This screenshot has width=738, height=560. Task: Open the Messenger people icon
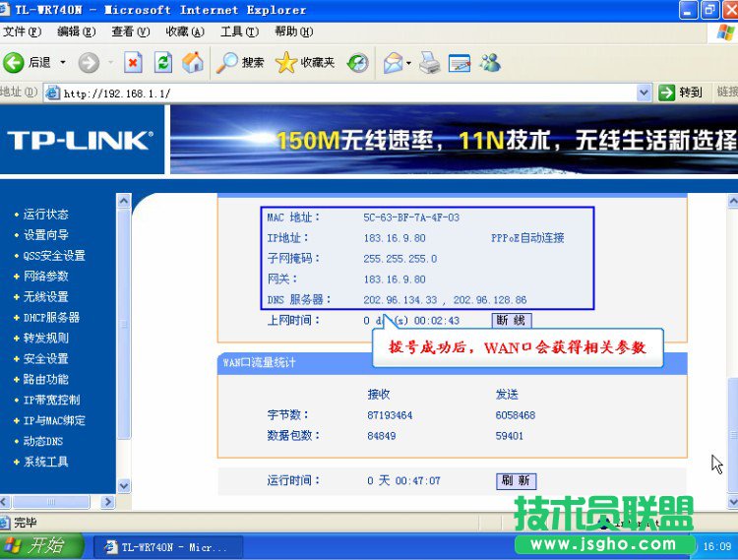coord(489,63)
